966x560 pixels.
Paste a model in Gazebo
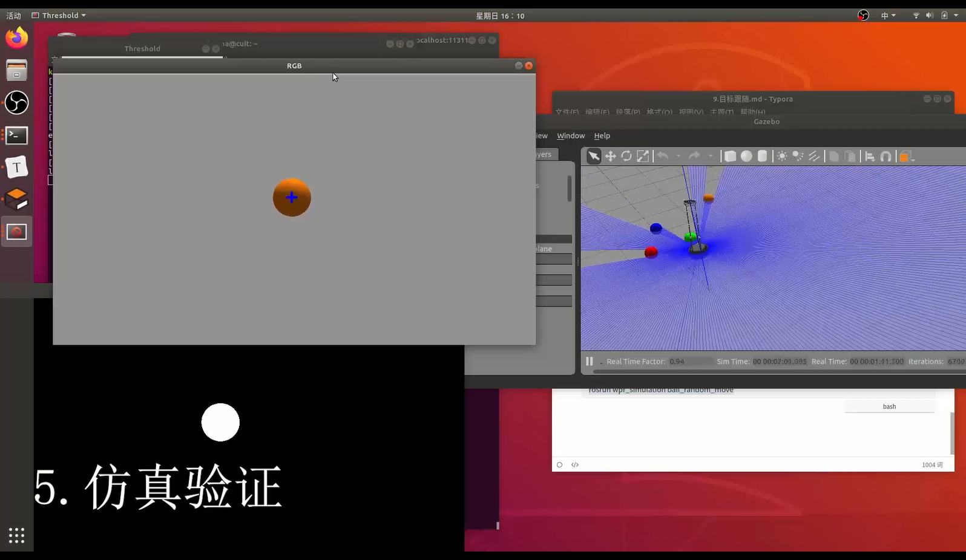tap(850, 157)
